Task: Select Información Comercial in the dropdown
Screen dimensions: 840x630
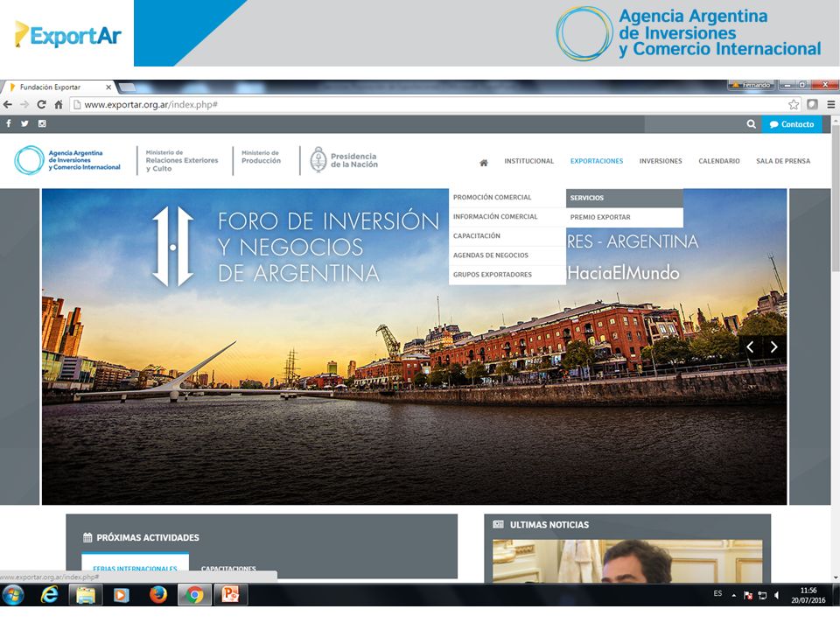Action: (507, 216)
